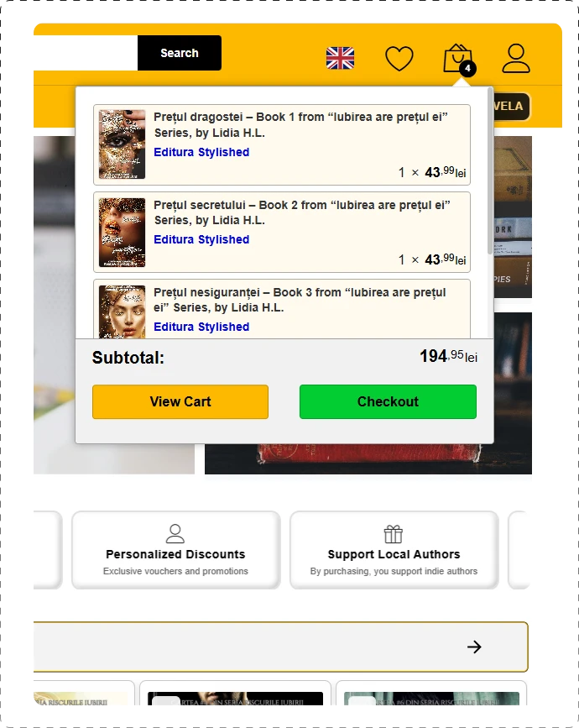This screenshot has height=728, width=579.
Task: Click Editura Stylished link under Book 2
Action: (201, 239)
